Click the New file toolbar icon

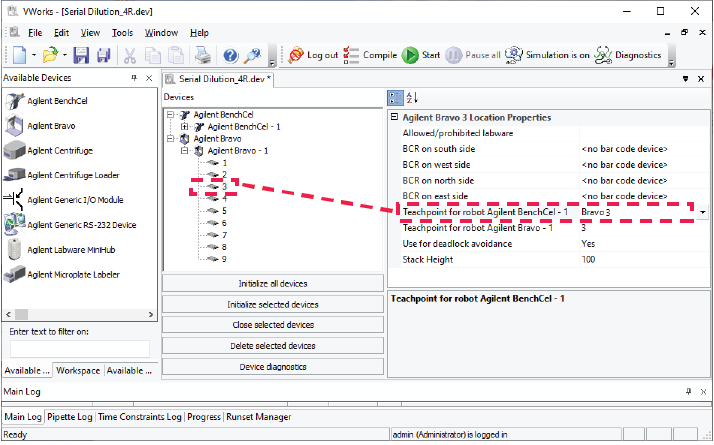click(20, 55)
